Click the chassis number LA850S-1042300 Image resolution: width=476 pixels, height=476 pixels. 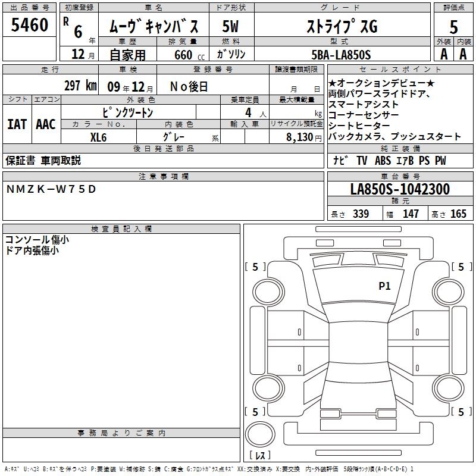pyautogui.click(x=399, y=189)
